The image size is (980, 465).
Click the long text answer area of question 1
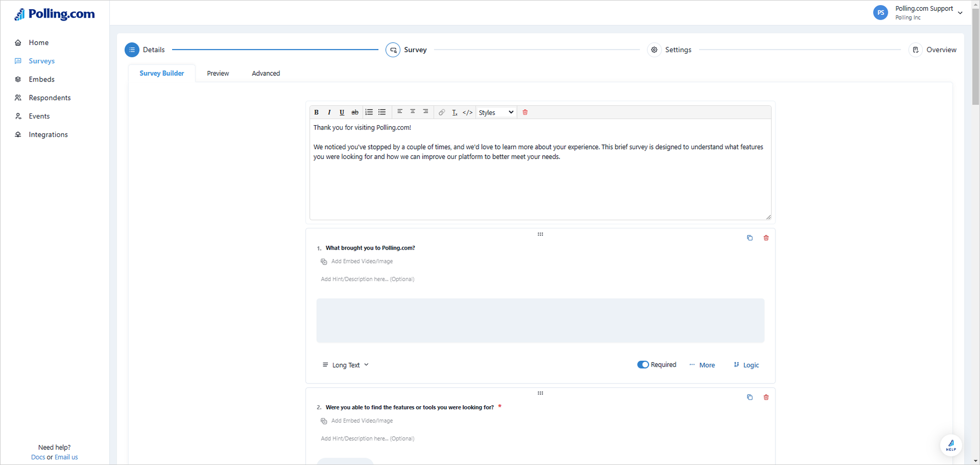(540, 320)
